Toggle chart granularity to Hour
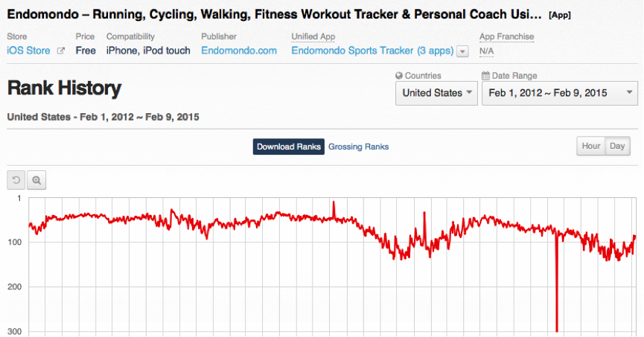The width and height of the screenshot is (644, 337). [591, 146]
